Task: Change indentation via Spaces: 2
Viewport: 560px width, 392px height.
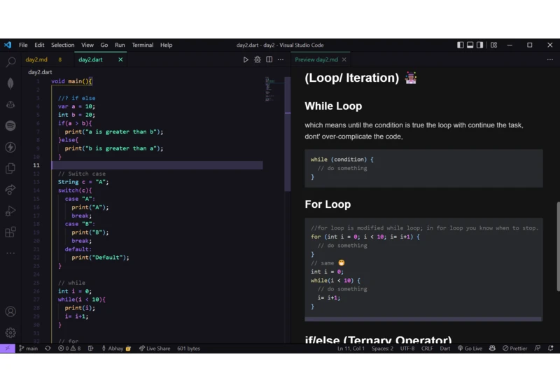Action: point(382,349)
